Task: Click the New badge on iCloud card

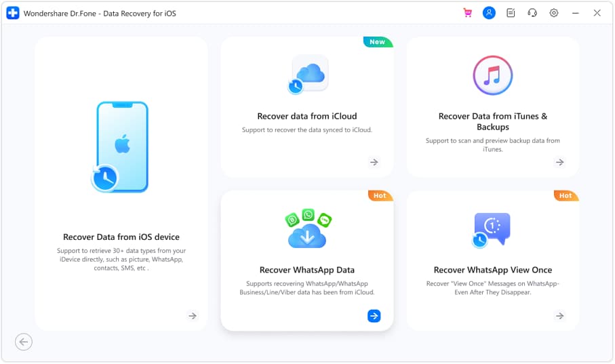Action: (378, 41)
